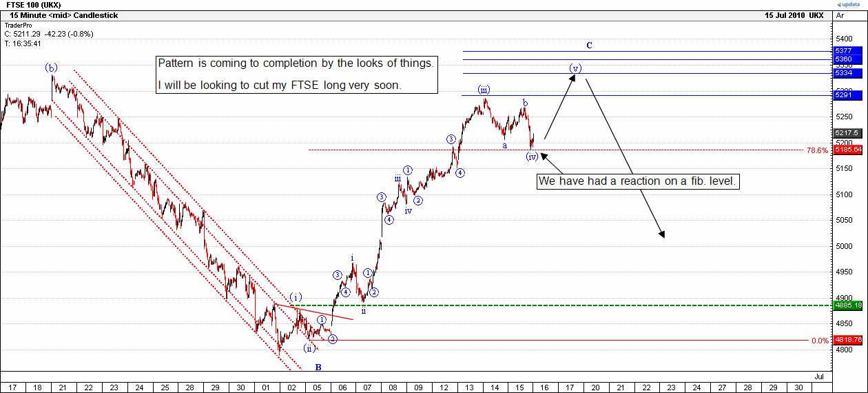Image resolution: width=868 pixels, height=393 pixels.
Task: Select date 01 on the time axis
Action: pos(266,388)
